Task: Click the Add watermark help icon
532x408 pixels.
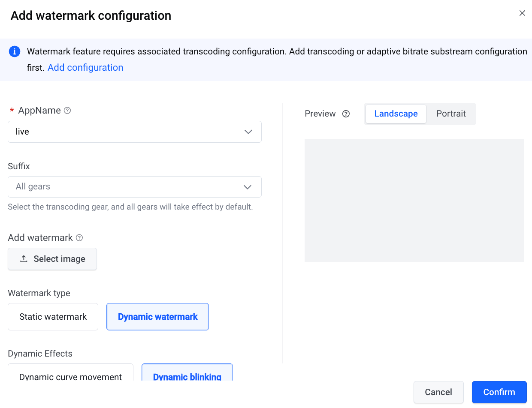Action: (79, 238)
